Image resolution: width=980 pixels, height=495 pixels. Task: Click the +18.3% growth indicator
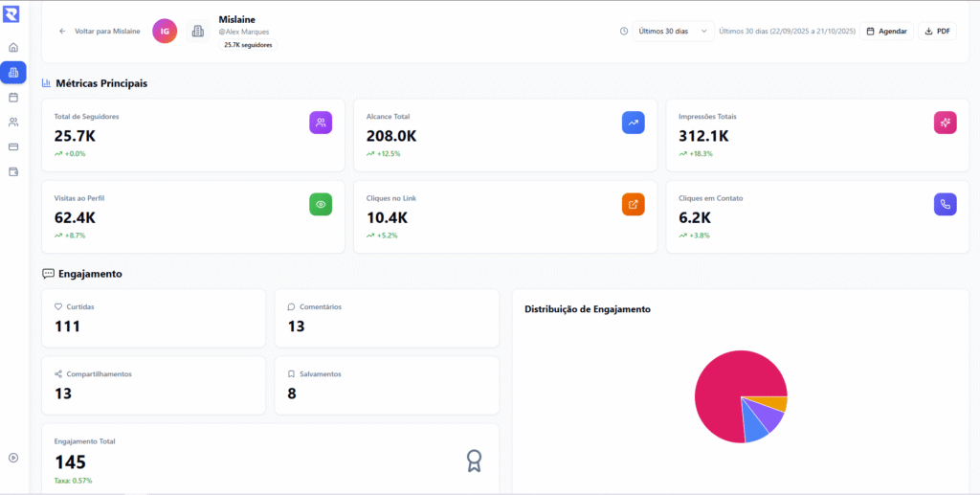[696, 154]
